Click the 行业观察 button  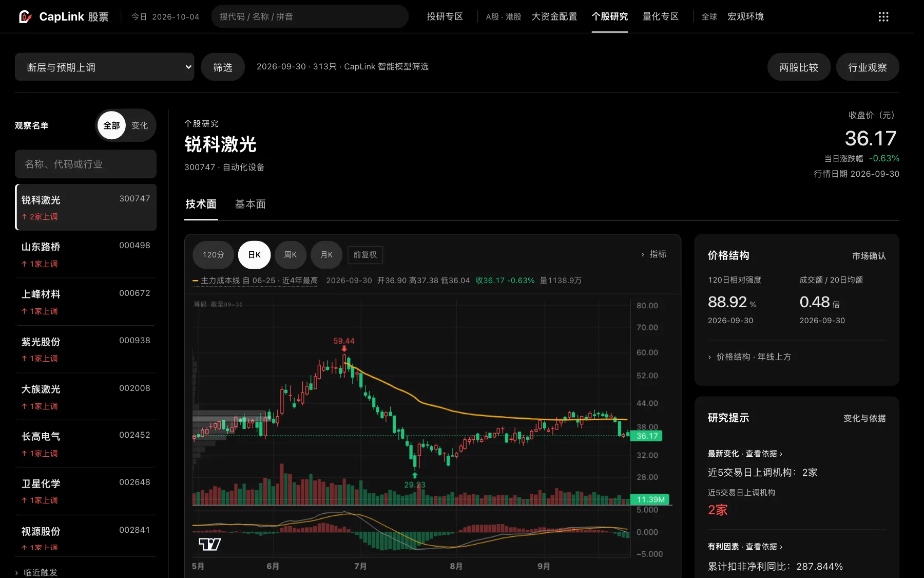pyautogui.click(x=868, y=67)
